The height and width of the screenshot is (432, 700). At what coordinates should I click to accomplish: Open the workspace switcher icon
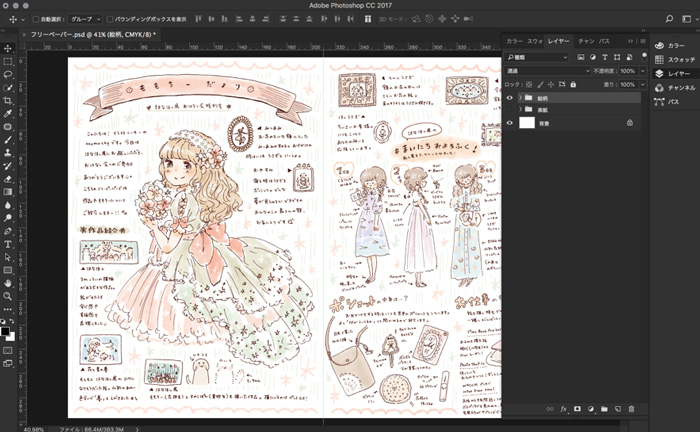point(686,19)
